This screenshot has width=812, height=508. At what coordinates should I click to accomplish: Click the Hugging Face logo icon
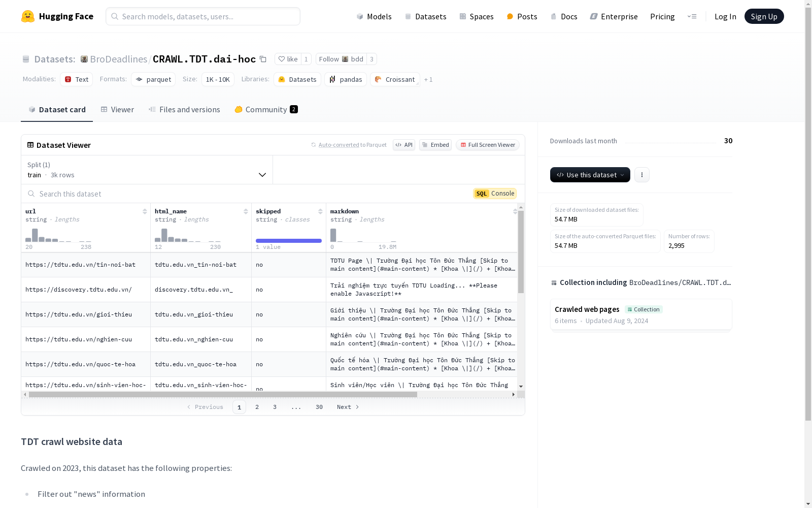click(x=28, y=16)
